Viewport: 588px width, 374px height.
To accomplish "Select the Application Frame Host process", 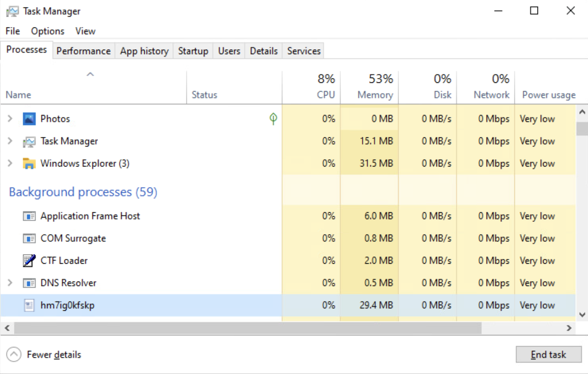I will click(x=287, y=216).
